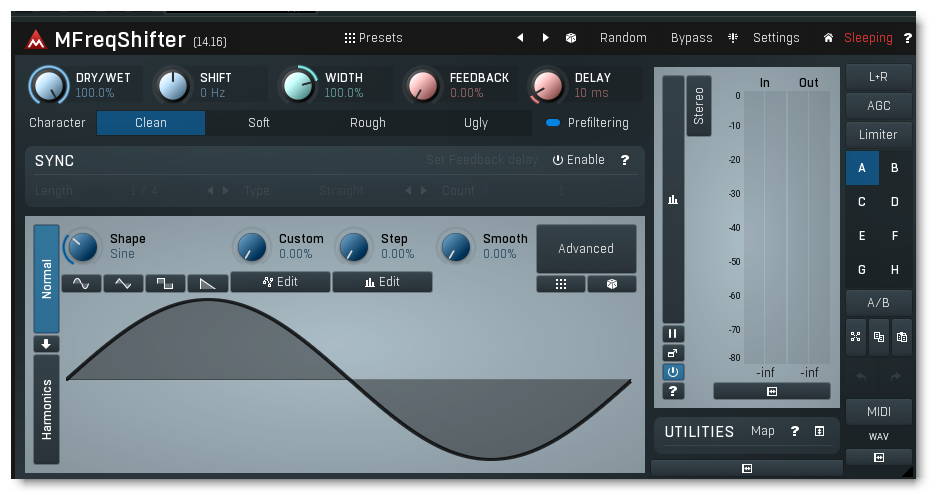Select the Soft character
This screenshot has height=502, width=939.
click(259, 123)
